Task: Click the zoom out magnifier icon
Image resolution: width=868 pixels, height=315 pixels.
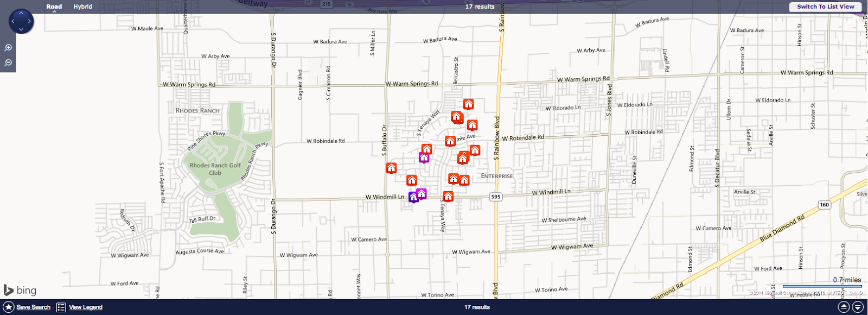Action: click(8, 63)
